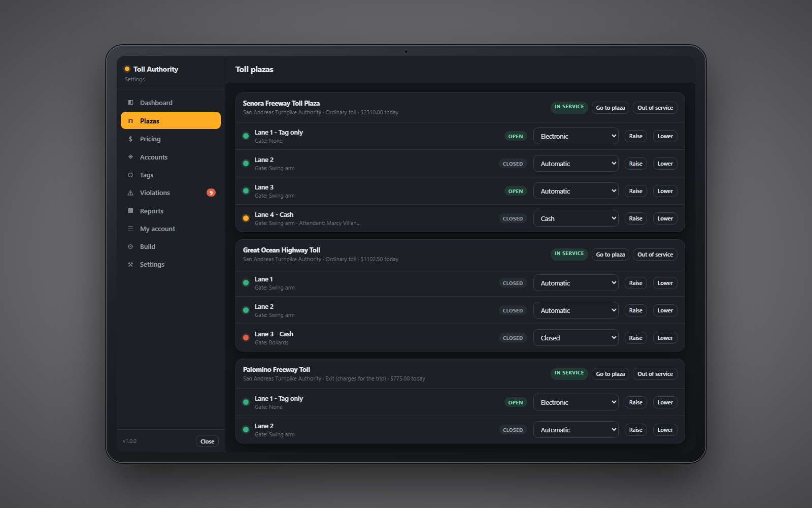Go to plaza for Senora Freeway Toll Plaza
The width and height of the screenshot is (812, 508).
tap(611, 108)
